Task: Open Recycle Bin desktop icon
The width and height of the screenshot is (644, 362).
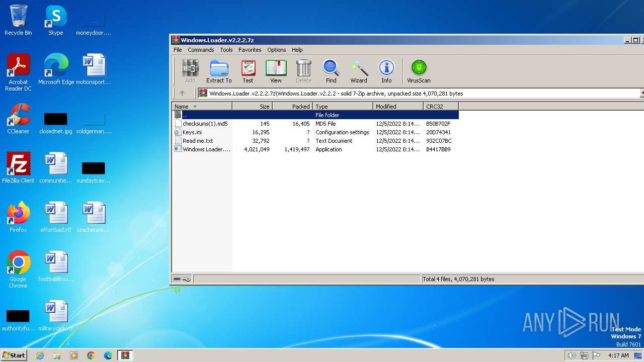Action: [18, 21]
